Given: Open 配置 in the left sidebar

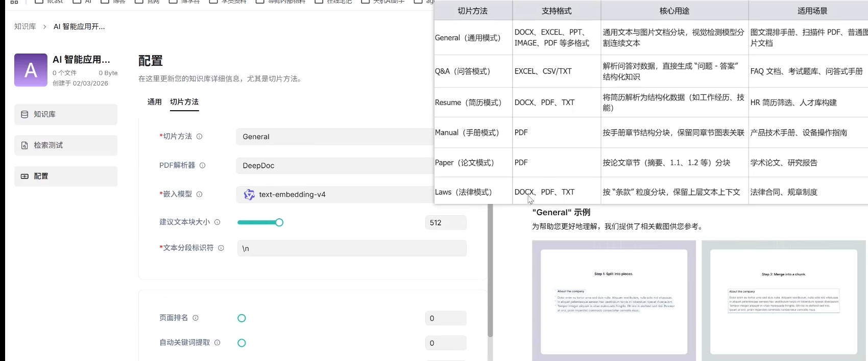Looking at the screenshot, I should (66, 176).
